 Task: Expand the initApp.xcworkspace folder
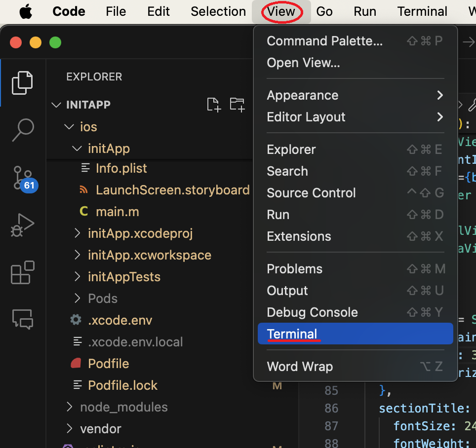77,255
